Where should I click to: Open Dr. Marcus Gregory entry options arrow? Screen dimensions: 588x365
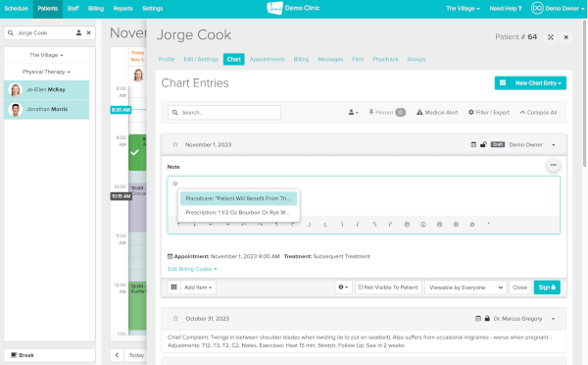click(553, 319)
